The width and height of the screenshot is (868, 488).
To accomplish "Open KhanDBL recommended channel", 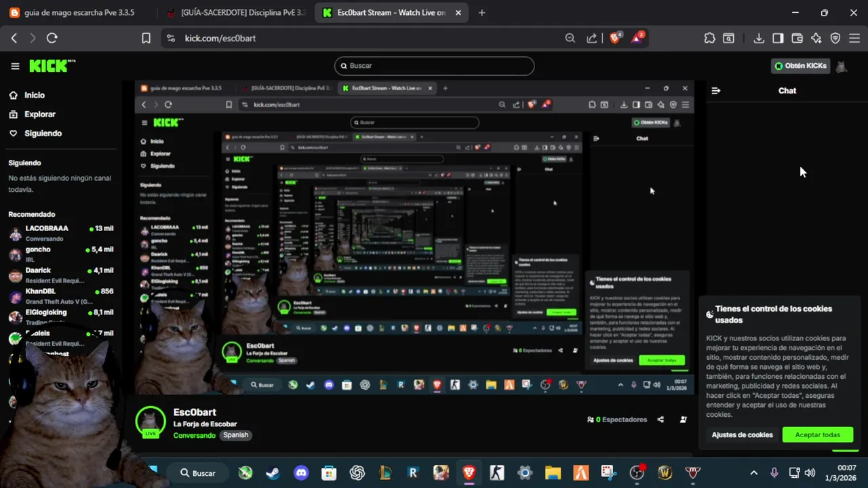I will coord(61,296).
